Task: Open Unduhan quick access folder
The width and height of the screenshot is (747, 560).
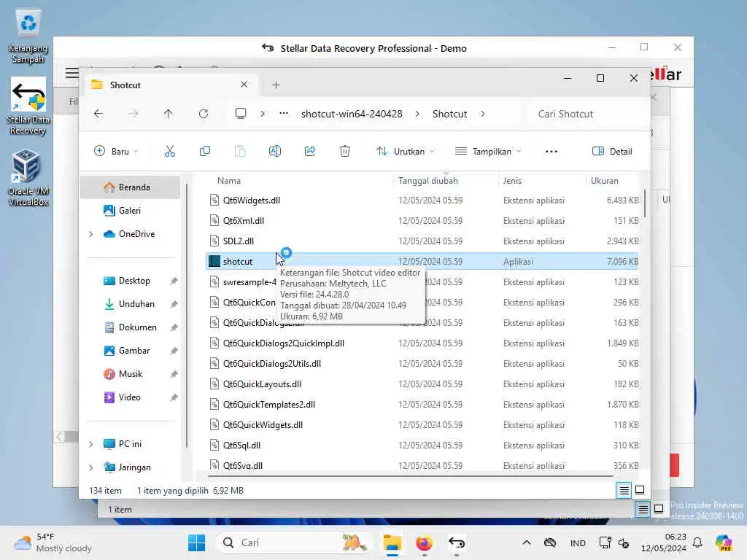Action: point(130,304)
